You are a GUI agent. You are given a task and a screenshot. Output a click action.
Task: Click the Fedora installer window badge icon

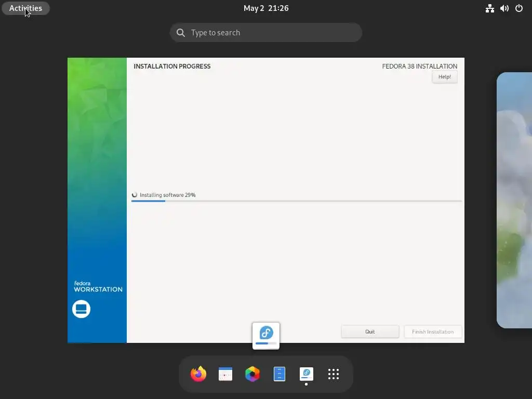(x=266, y=336)
